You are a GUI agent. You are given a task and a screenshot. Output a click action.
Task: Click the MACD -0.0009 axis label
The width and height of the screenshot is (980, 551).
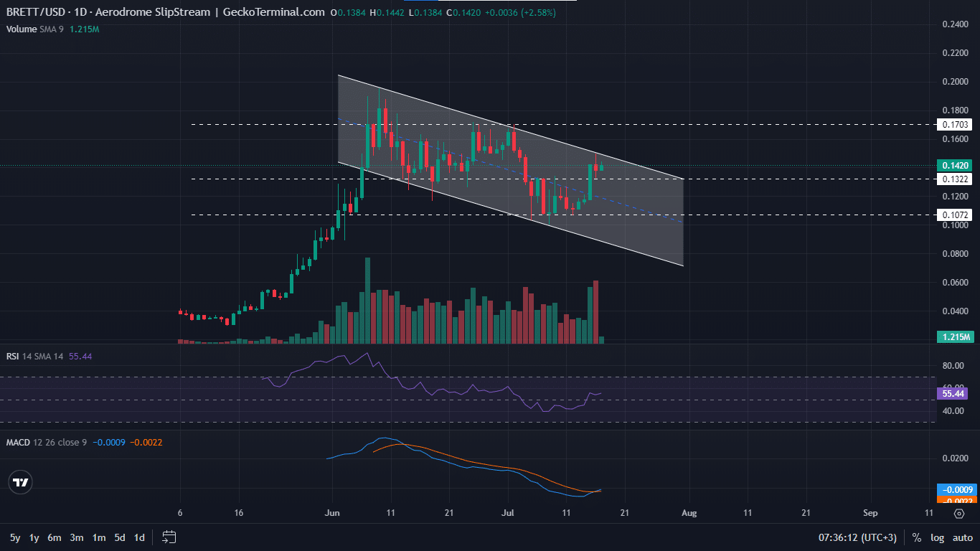point(956,490)
